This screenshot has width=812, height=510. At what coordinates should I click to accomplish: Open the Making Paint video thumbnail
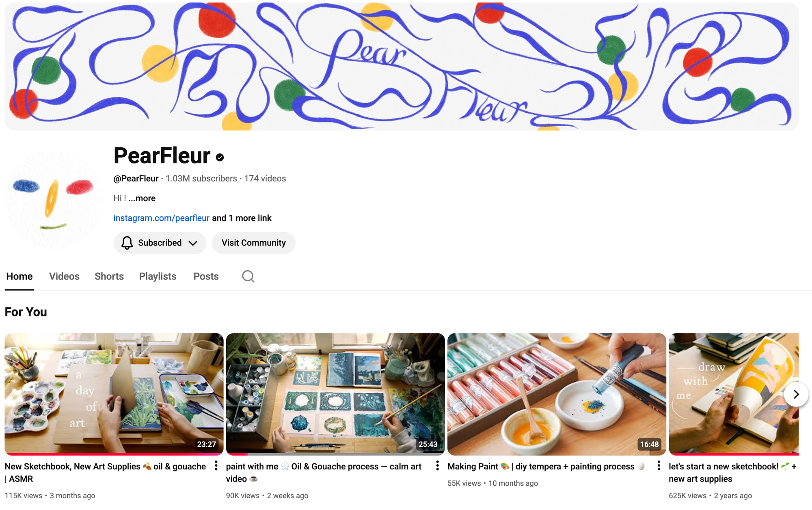557,394
